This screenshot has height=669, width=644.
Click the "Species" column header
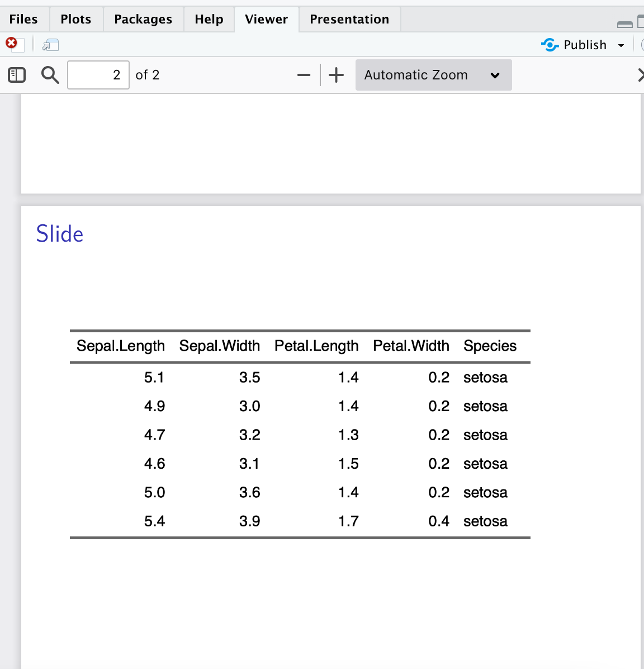(490, 346)
